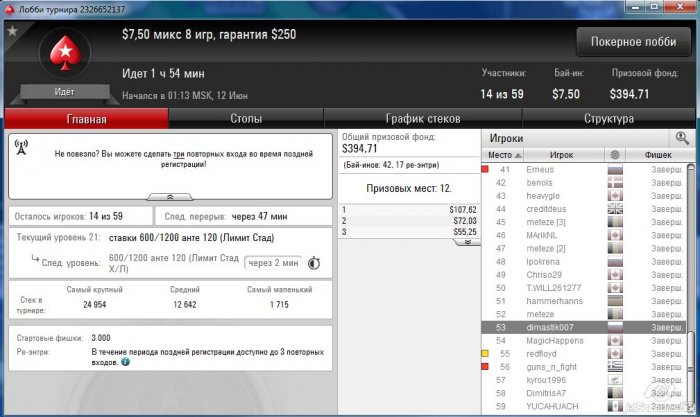Click the Игрок column header
Viewport: 700px width, 417px height.
point(561,155)
